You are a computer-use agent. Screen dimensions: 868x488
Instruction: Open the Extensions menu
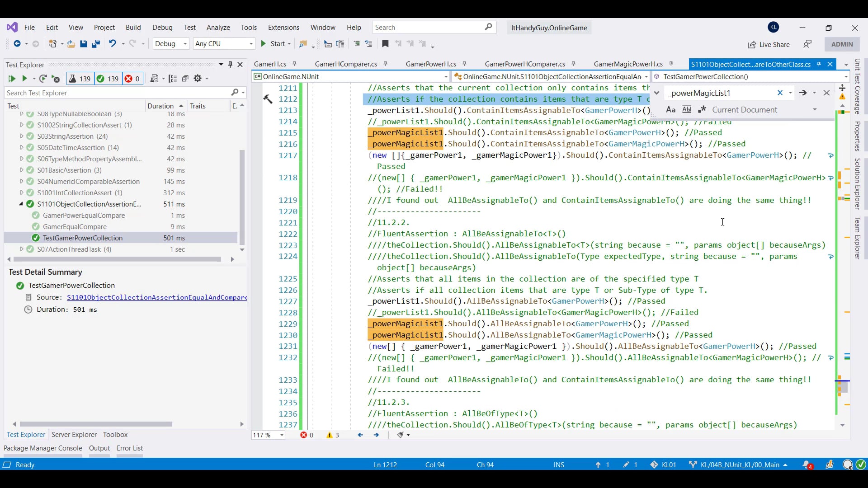click(x=283, y=27)
